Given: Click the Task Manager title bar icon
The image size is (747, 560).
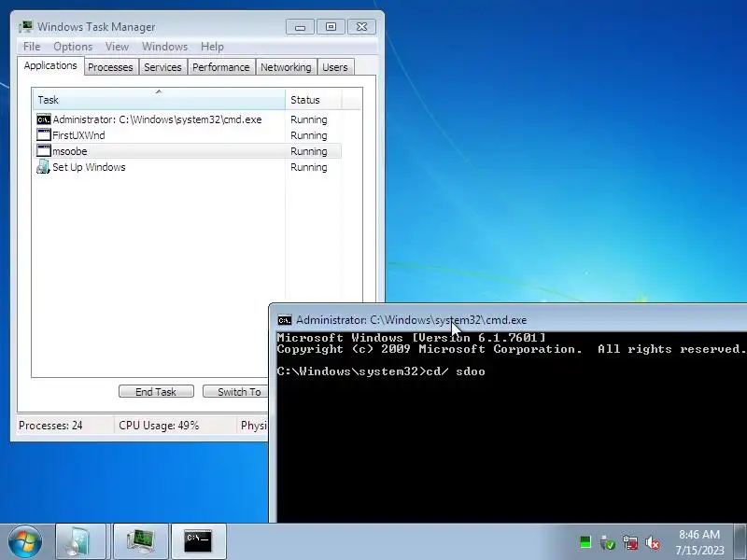Looking at the screenshot, I should (26, 27).
